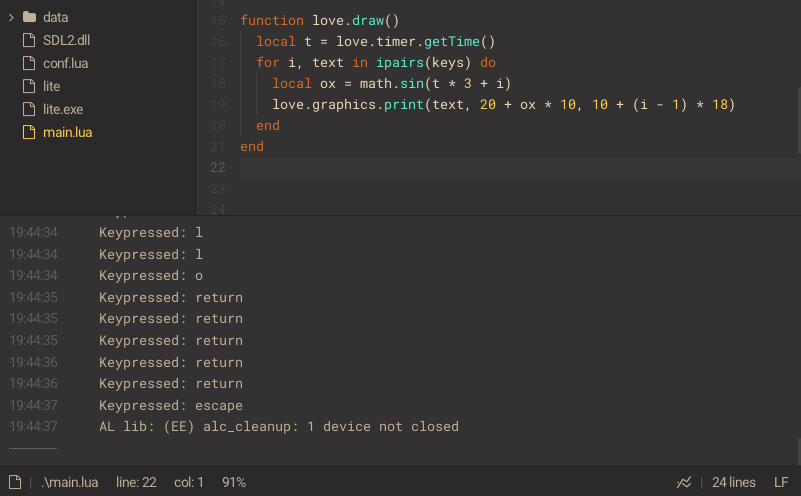The height and width of the screenshot is (496, 801).
Task: Click the 'function' keyword on line 15
Action: [x=272, y=20]
